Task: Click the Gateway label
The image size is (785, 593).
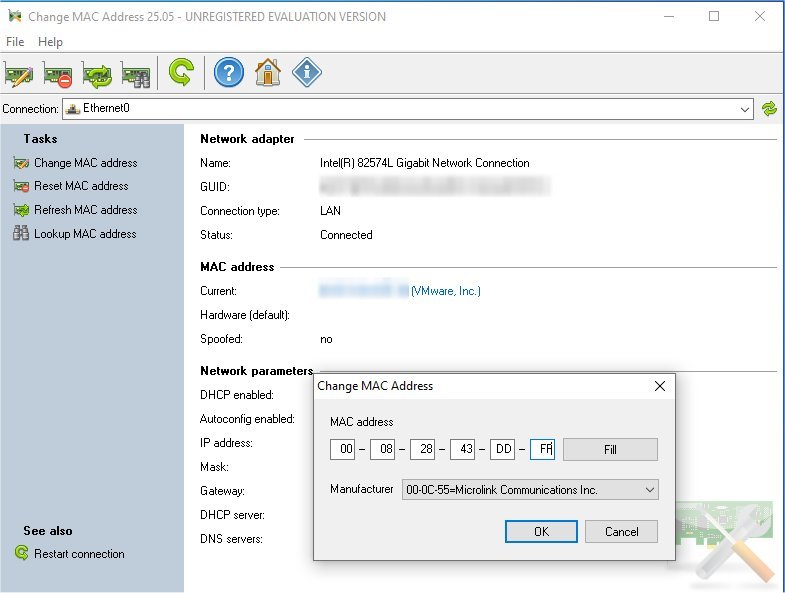Action: (x=222, y=491)
